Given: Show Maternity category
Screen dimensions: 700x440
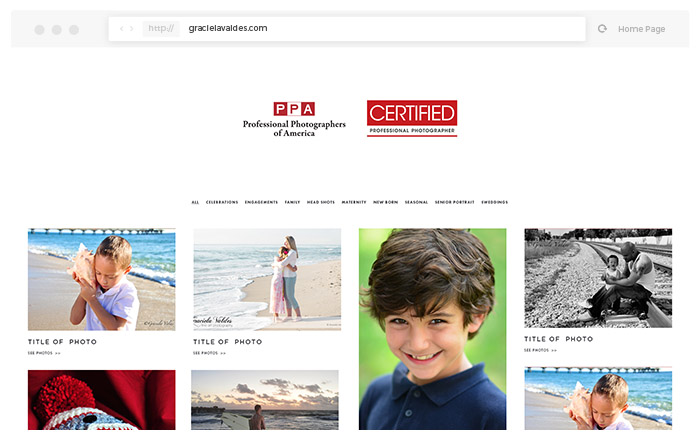Looking at the screenshot, I should click(x=354, y=202).
